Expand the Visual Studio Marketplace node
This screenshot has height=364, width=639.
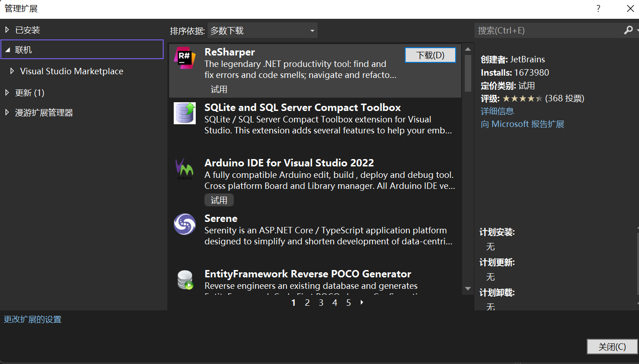[x=12, y=71]
